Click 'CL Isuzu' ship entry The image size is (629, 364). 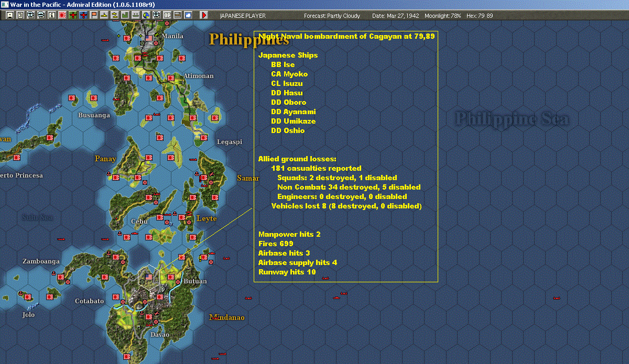pyautogui.click(x=287, y=83)
